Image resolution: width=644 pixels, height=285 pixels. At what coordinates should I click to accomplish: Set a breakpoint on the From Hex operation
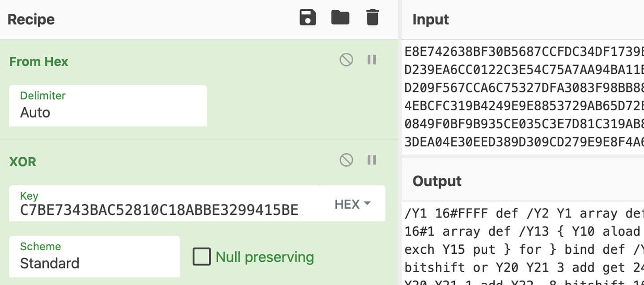coord(371,59)
